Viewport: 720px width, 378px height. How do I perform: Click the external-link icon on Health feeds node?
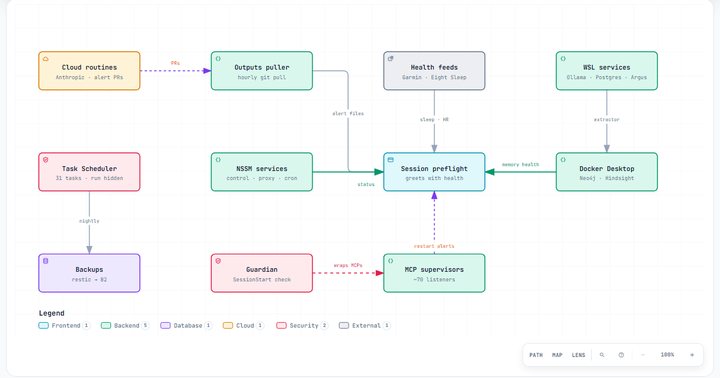coord(391,59)
